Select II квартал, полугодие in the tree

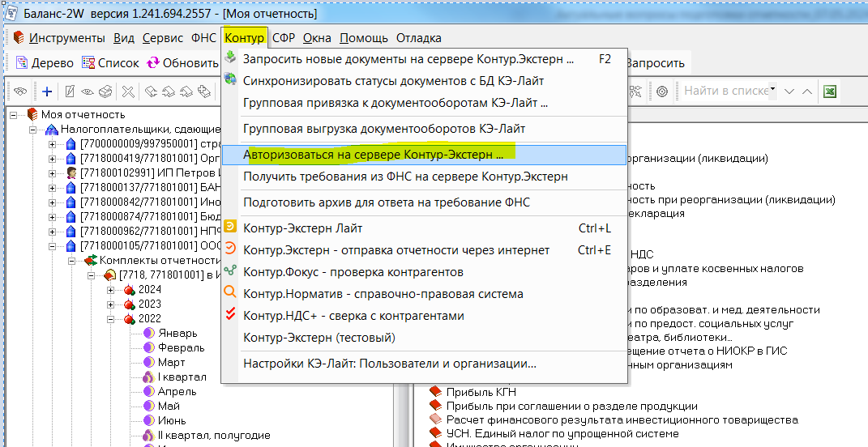pos(214,435)
